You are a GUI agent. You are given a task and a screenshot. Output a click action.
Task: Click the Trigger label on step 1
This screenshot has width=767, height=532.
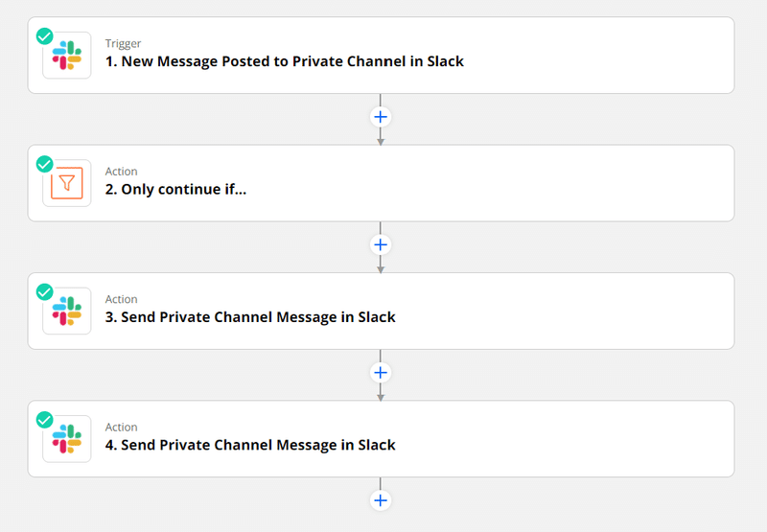123,43
